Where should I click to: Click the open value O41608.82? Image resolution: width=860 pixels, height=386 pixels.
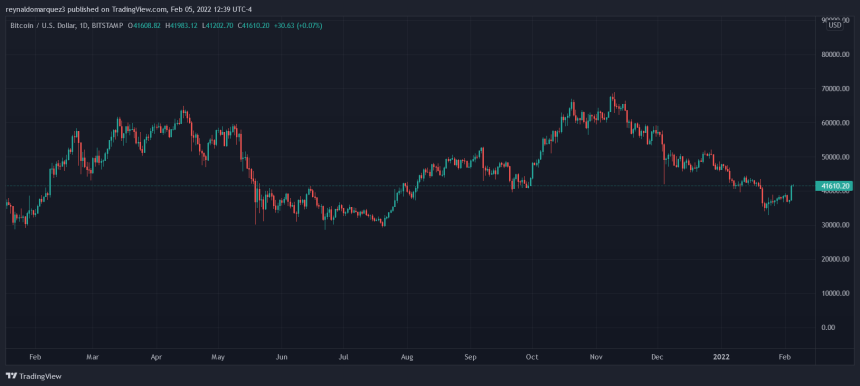click(x=144, y=25)
